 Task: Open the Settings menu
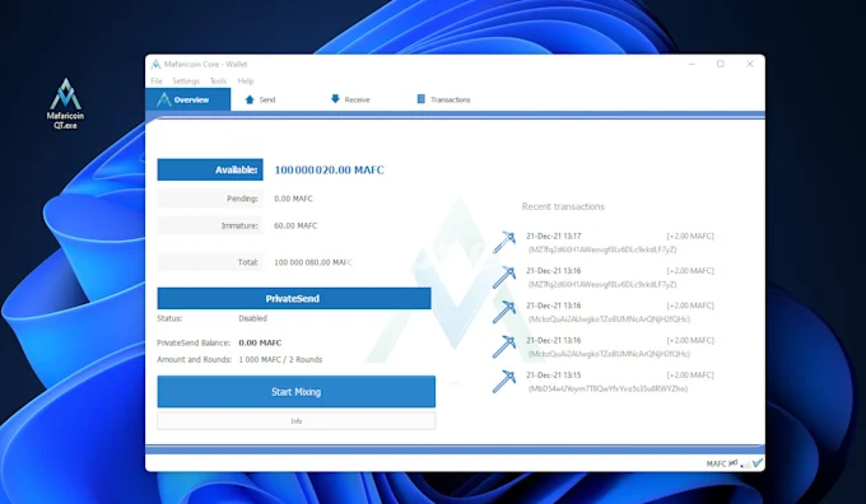185,81
